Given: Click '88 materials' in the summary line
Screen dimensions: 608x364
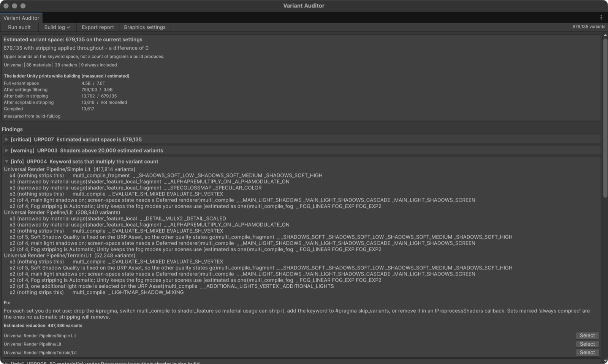Looking at the screenshot, I should (x=38, y=65).
